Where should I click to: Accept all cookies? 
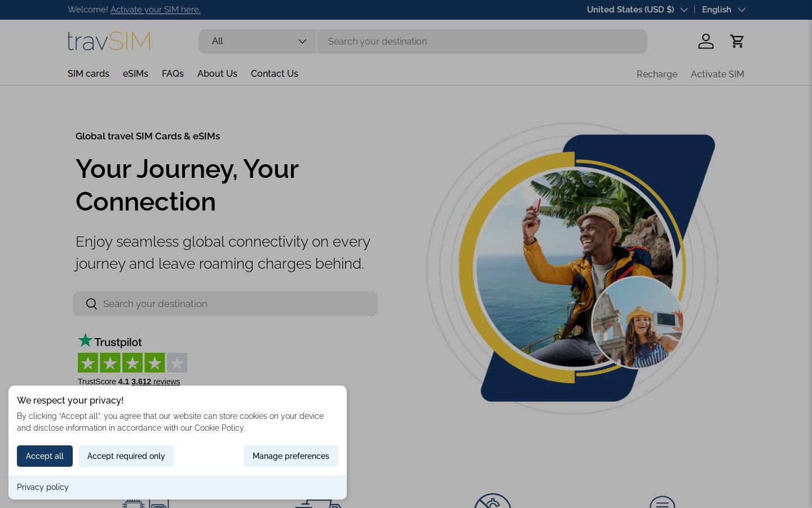(x=45, y=456)
